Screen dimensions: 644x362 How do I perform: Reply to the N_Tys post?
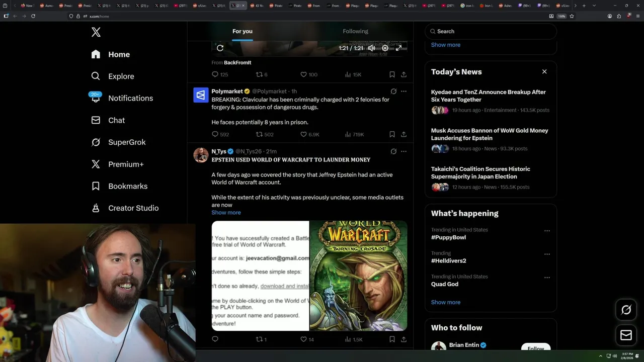tap(215, 339)
